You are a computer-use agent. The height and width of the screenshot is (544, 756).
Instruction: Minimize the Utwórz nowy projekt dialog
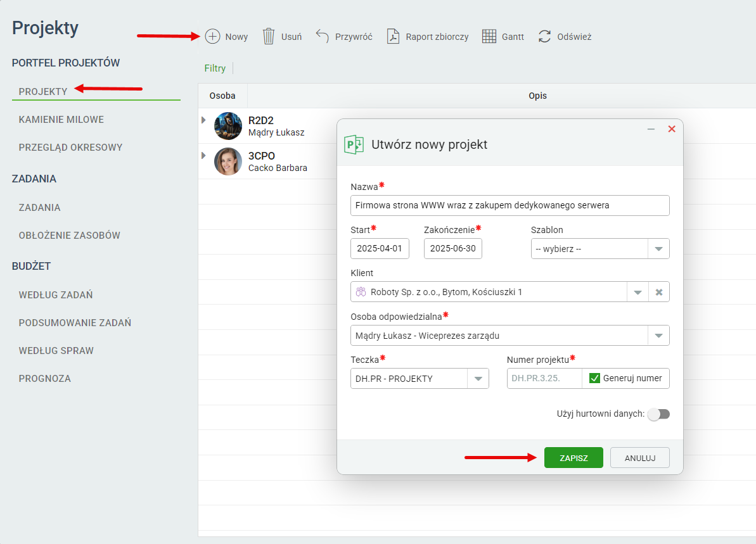[651, 129]
